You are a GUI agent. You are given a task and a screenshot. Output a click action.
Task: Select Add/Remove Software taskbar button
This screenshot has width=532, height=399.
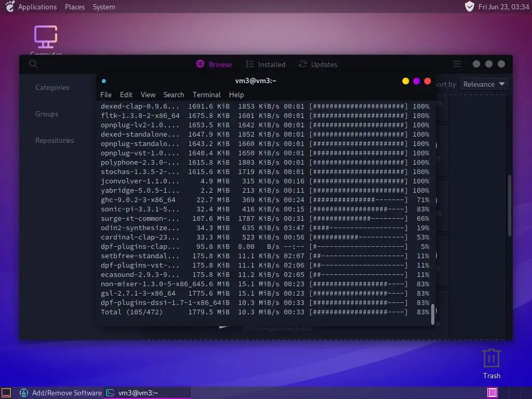point(60,393)
